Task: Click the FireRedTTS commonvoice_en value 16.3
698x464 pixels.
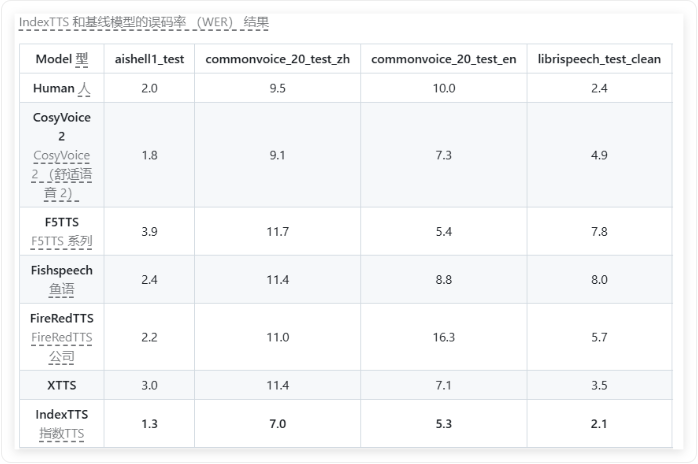Action: (444, 337)
